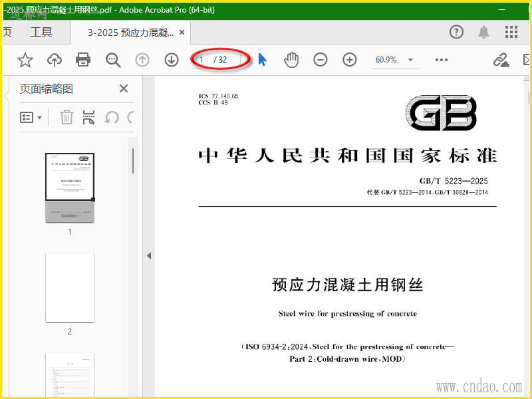Go to next page arrow

click(172, 60)
